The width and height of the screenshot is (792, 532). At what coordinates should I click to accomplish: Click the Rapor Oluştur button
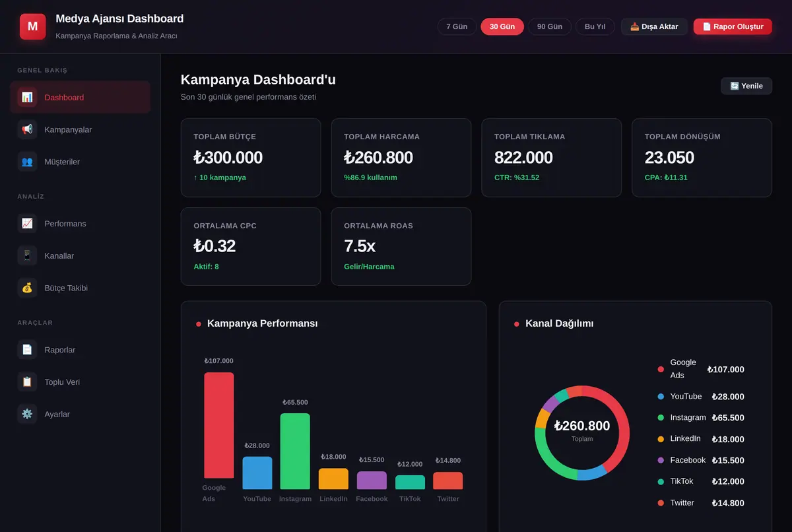[x=733, y=26]
